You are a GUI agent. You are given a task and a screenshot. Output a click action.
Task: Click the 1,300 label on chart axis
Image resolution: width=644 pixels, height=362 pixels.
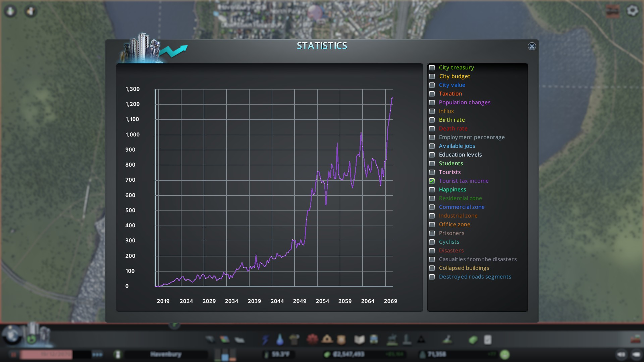(132, 89)
